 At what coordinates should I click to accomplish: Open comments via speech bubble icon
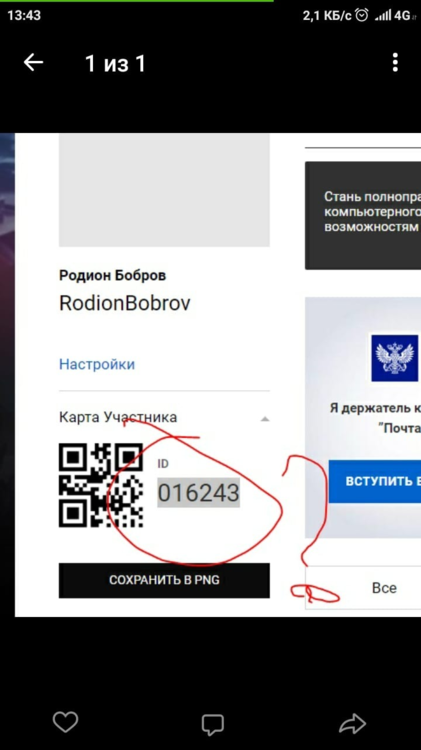click(212, 724)
